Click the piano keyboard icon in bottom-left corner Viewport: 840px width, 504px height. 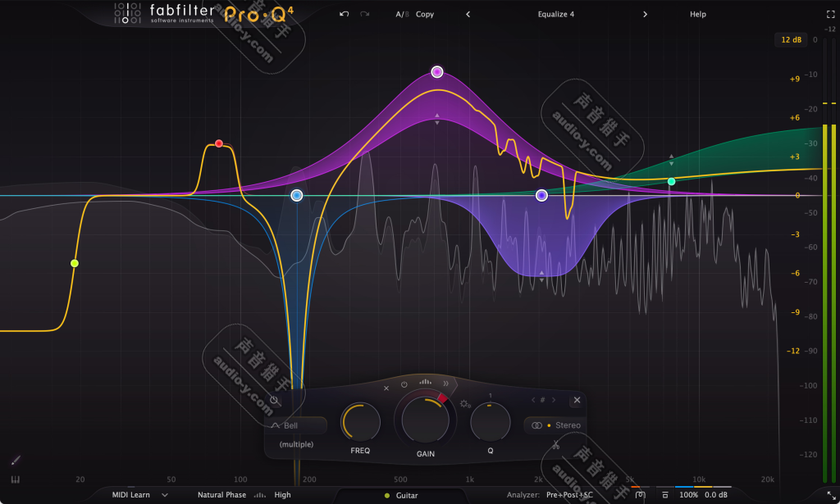tap(14, 478)
